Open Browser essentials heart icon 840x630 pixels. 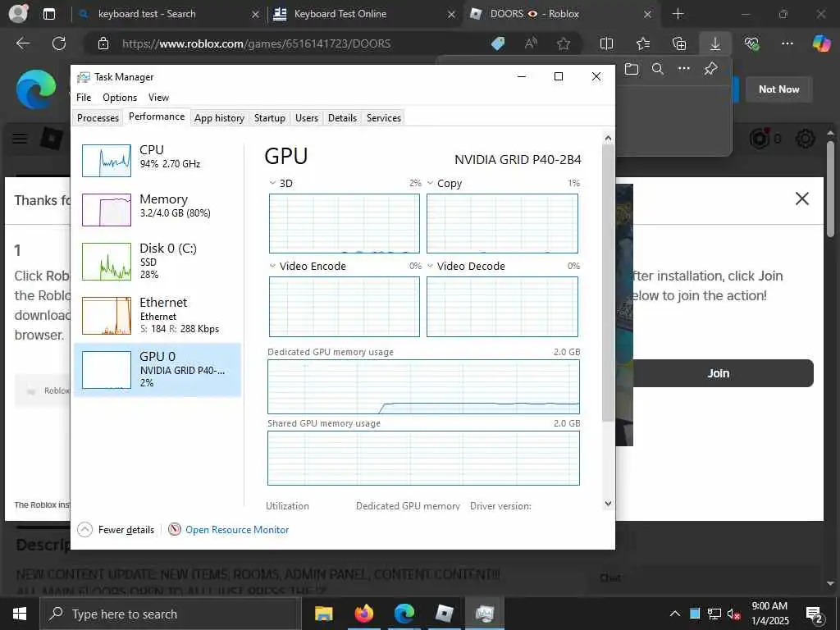[751, 43]
